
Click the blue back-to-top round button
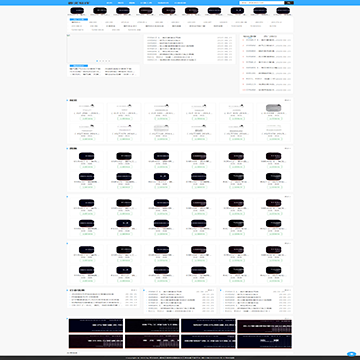coord(351,354)
